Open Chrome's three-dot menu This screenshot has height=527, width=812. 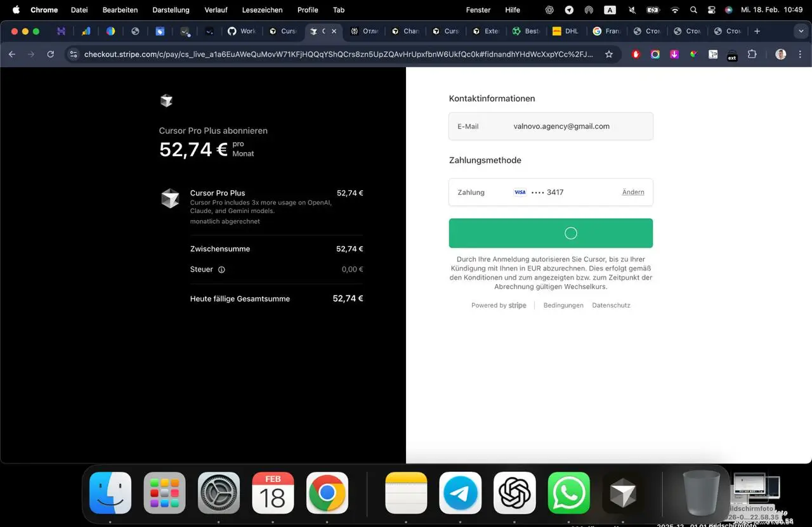click(x=800, y=54)
